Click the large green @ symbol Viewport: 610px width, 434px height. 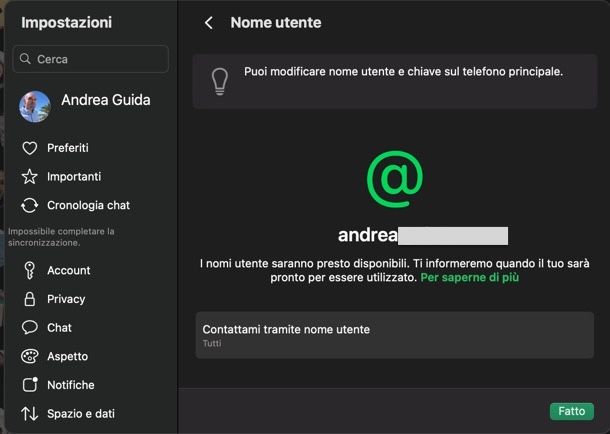point(394,179)
